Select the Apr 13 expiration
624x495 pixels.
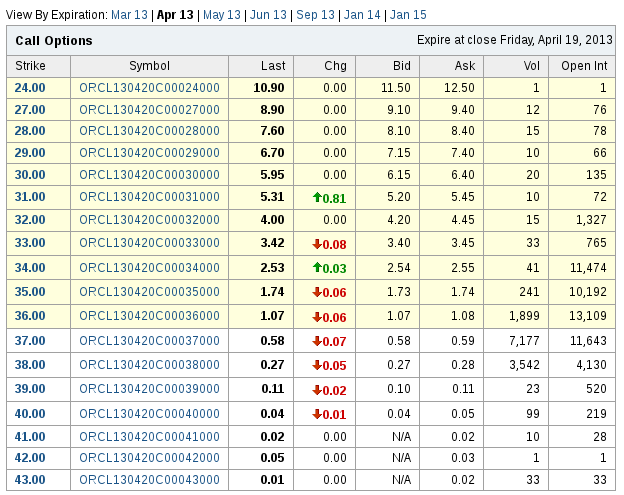[175, 15]
